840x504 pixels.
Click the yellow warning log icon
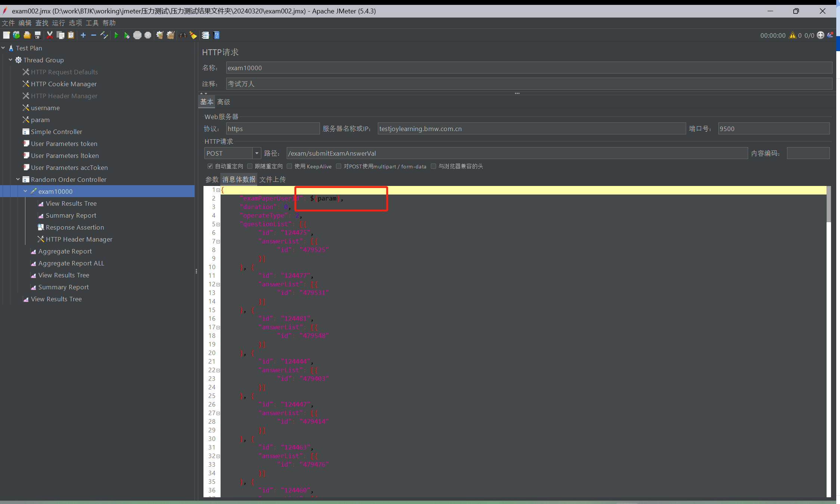(792, 35)
